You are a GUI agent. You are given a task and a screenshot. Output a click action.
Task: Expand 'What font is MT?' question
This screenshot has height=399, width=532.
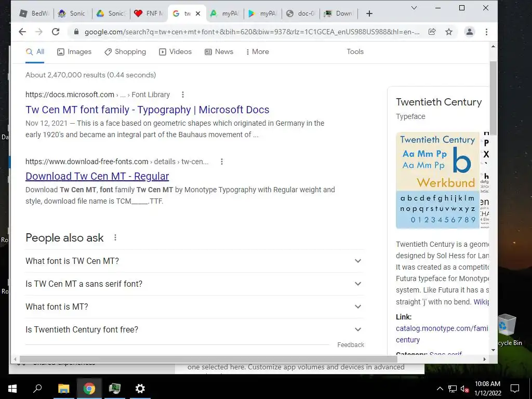point(194,307)
